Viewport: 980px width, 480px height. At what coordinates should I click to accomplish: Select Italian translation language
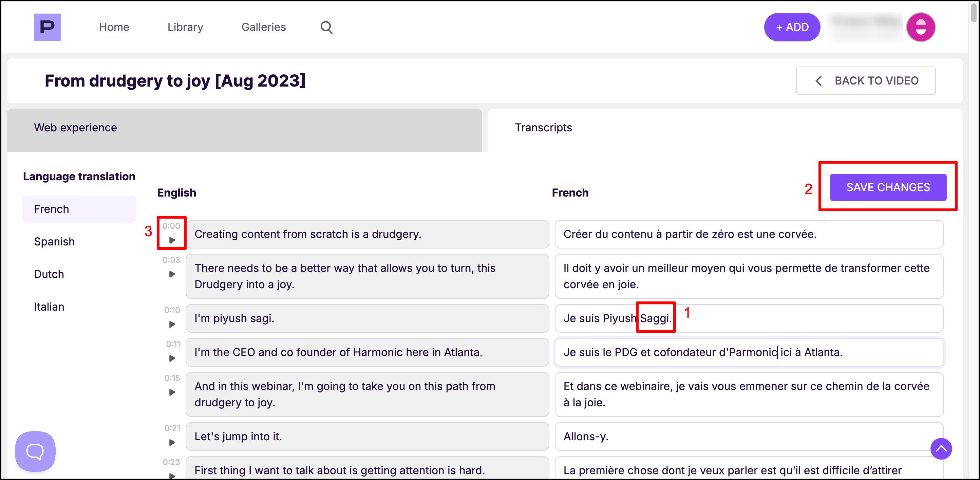pyautogui.click(x=49, y=307)
